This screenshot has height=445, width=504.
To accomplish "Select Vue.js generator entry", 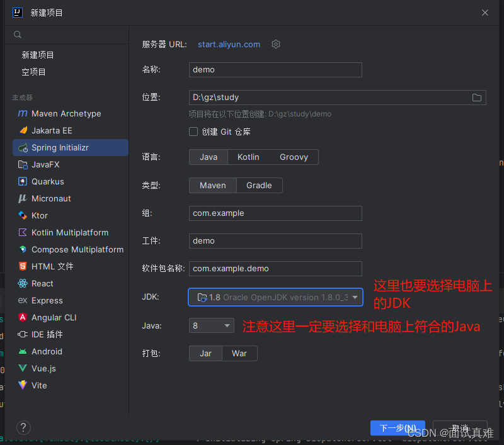I will 71,368.
